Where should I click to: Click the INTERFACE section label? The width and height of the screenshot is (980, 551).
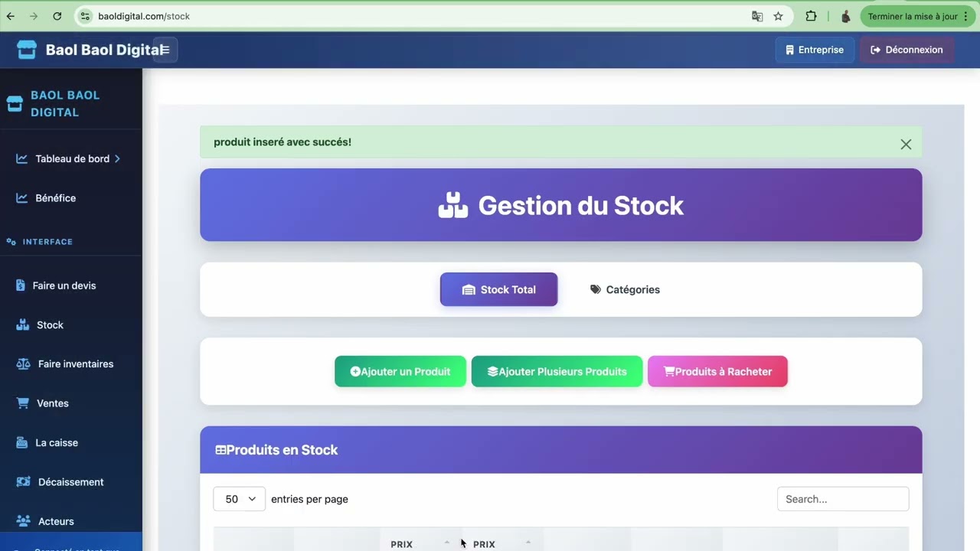[x=47, y=242]
